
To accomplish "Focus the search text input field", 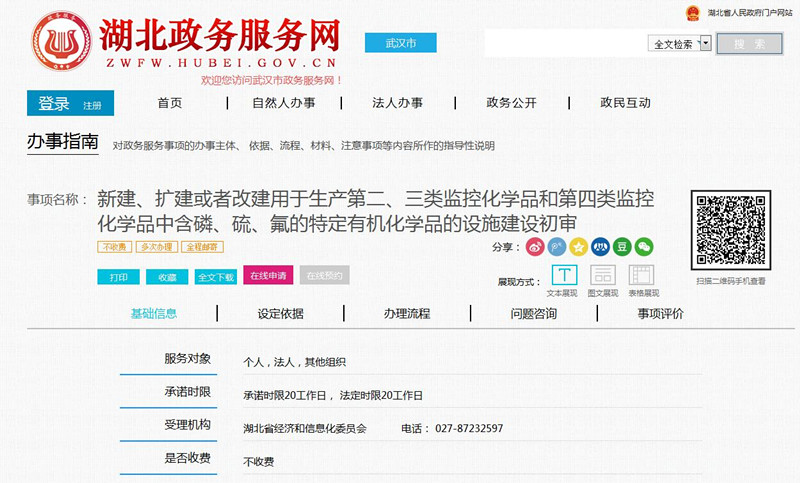I will 565,44.
